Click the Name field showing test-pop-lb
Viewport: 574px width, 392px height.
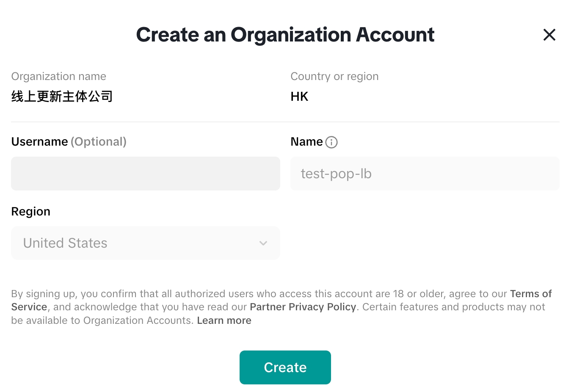(x=425, y=174)
